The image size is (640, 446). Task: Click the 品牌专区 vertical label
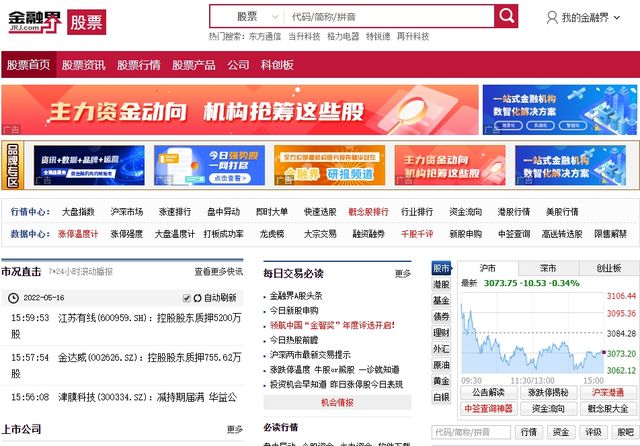[x=13, y=165]
